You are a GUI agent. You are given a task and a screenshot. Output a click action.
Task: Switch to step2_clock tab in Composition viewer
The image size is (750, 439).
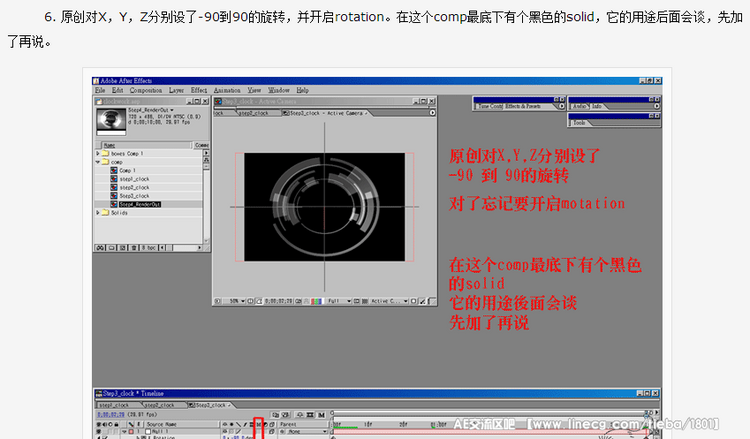tap(254, 113)
